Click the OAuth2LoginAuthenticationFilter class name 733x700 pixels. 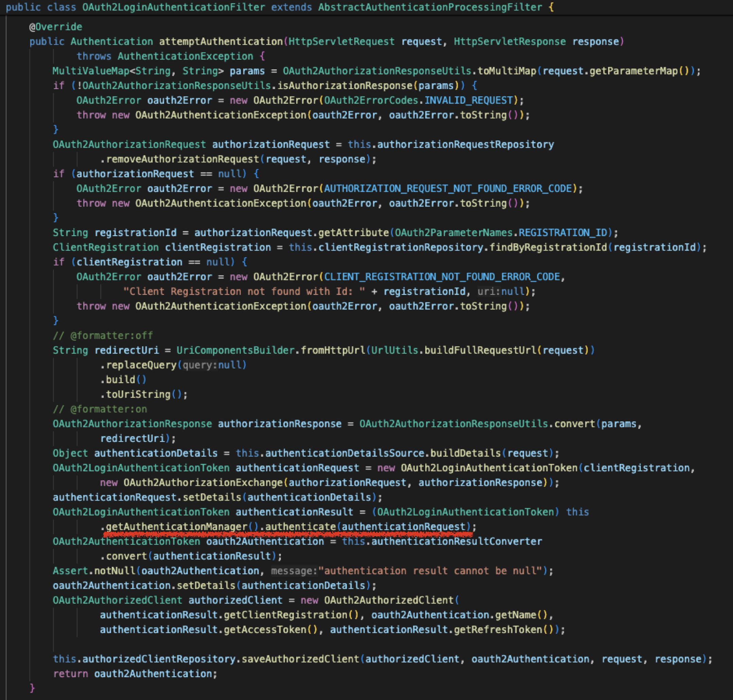pos(174,7)
